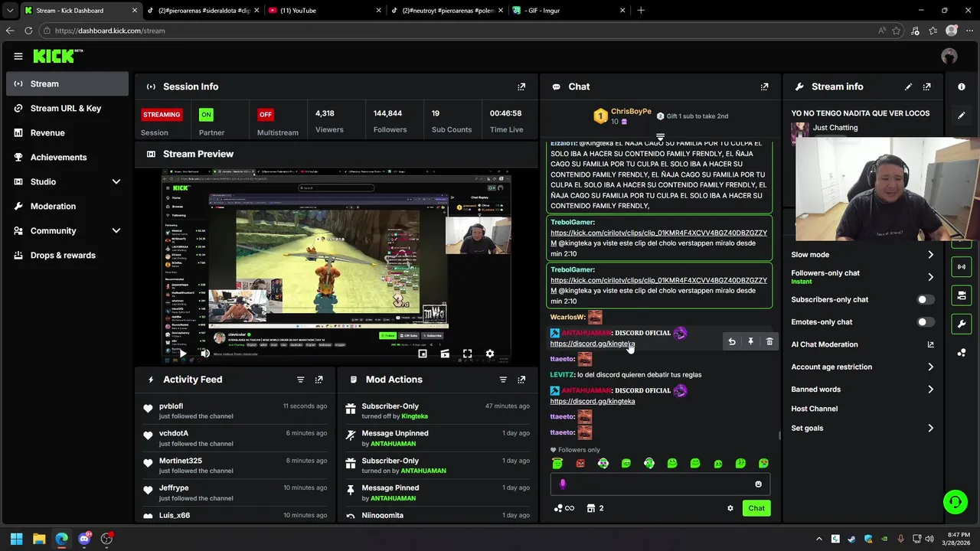Select Stream in the sidebar
The height and width of the screenshot is (551, 980).
click(67, 83)
